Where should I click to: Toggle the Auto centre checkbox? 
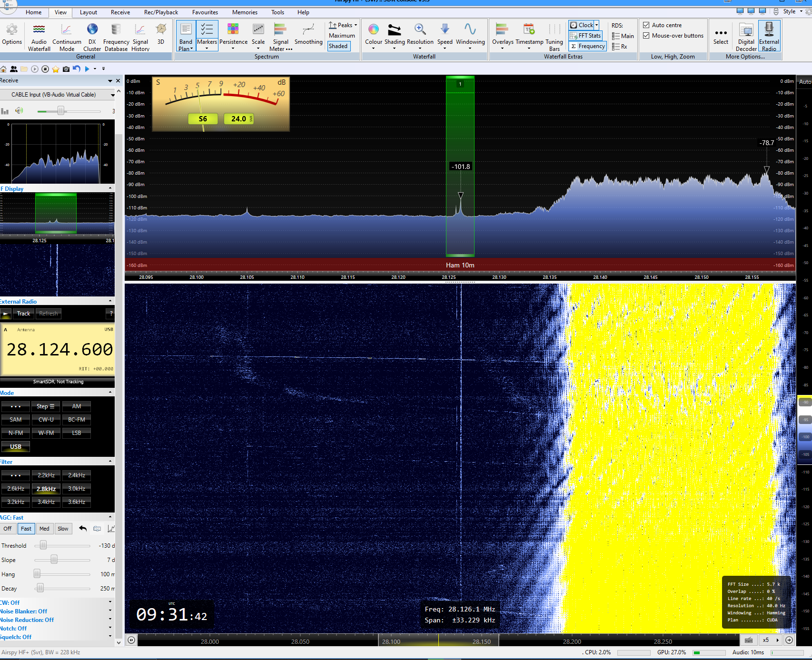pyautogui.click(x=646, y=25)
